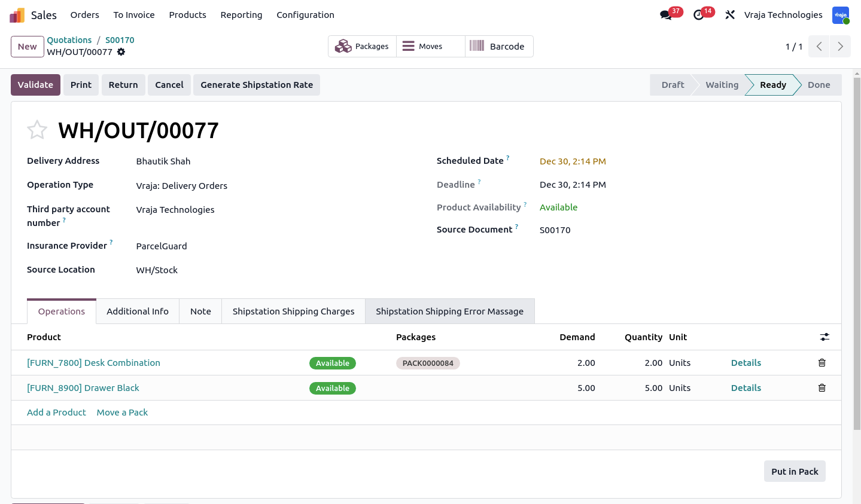Screen dimensions: 861x504
Task: Set status to Done in statusbar
Action: 819,85
